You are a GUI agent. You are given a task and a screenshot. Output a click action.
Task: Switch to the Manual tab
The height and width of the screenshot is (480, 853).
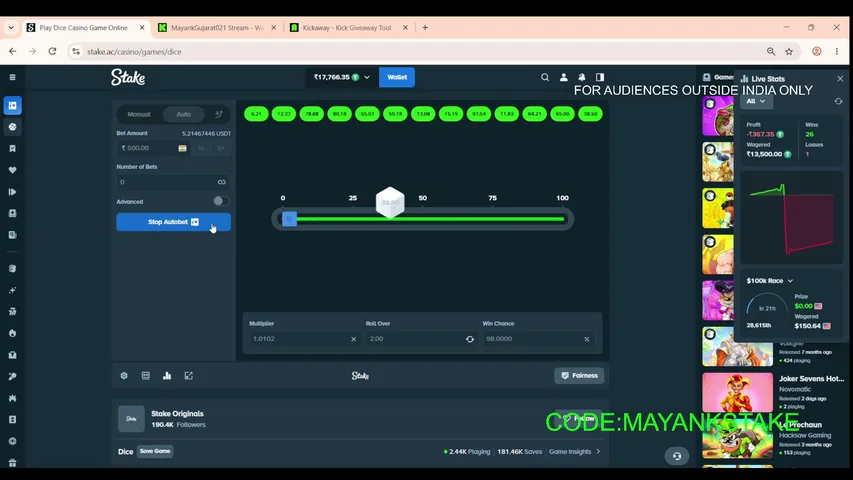[139, 114]
